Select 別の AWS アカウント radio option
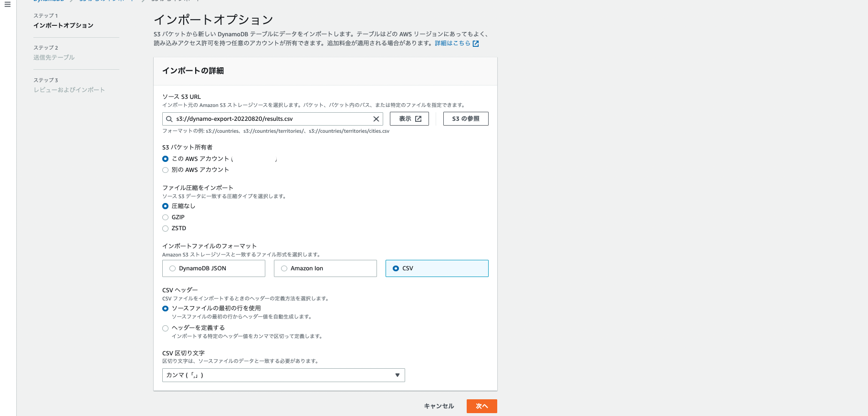The image size is (868, 416). point(165,170)
